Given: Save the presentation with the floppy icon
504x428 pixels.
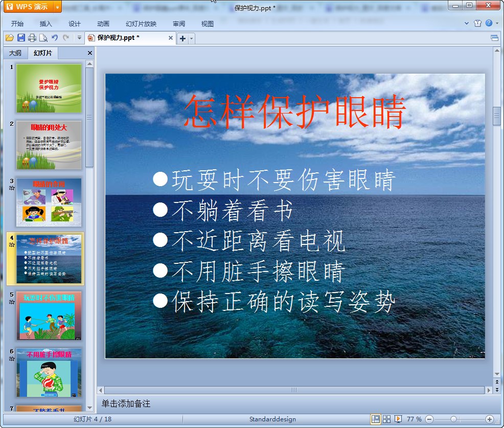Looking at the screenshot, I should coord(21,38).
